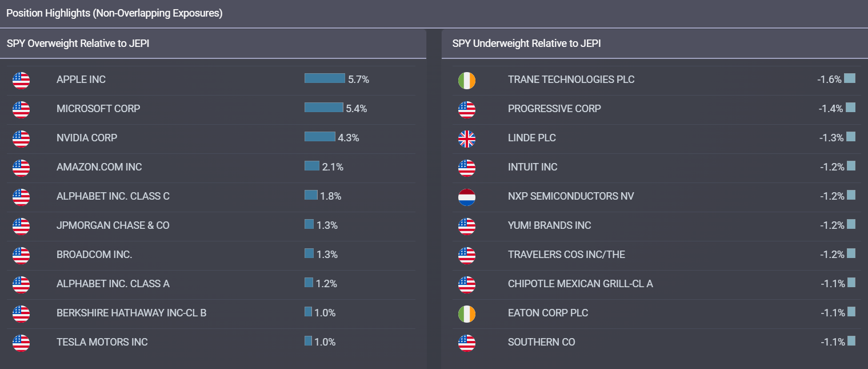Open the Microsoft Corp holding
The width and height of the screenshot is (868, 369).
coord(98,109)
